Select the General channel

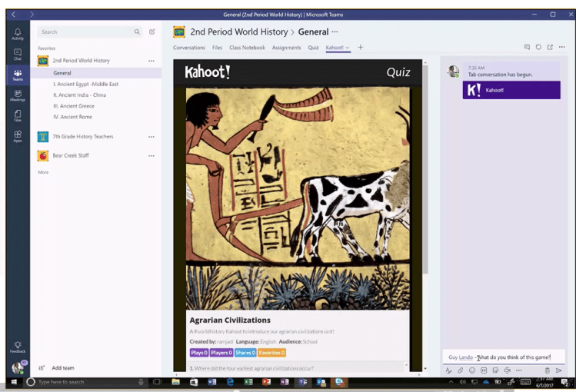96,73
